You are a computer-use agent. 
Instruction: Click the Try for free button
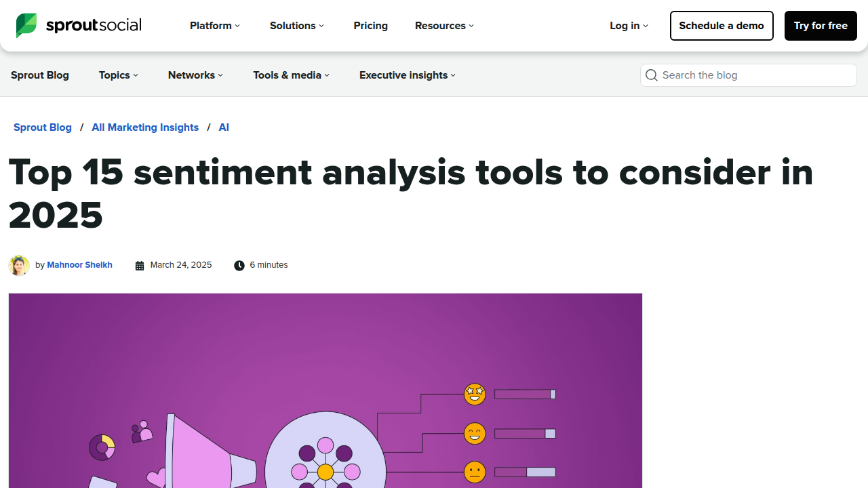[x=821, y=26]
